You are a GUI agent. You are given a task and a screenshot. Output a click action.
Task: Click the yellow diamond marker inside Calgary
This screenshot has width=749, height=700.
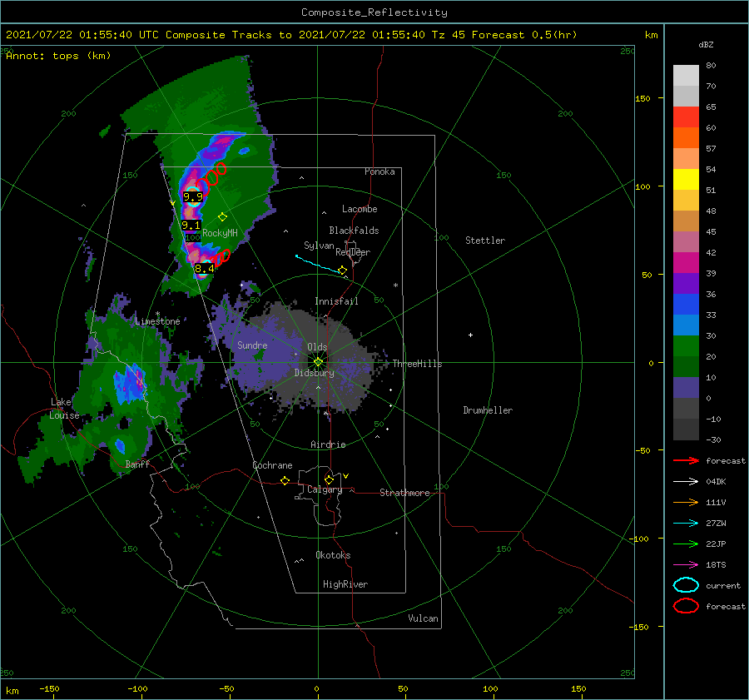(x=329, y=479)
